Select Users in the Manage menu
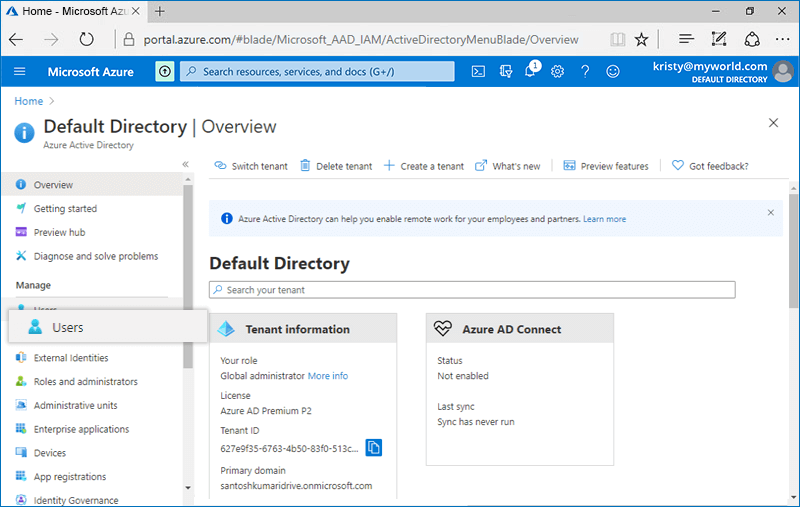 67,327
